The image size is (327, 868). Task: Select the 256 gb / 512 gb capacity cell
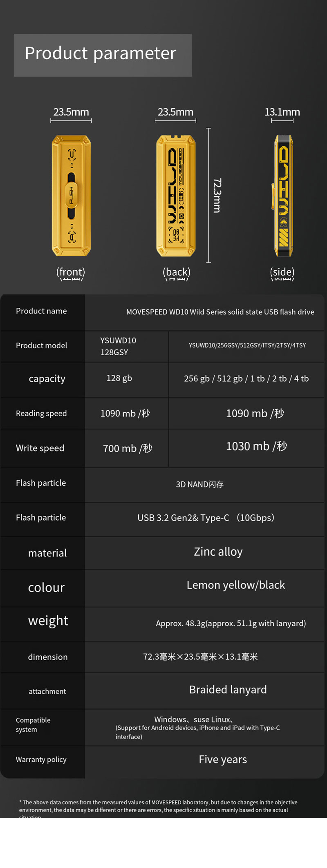(x=246, y=378)
